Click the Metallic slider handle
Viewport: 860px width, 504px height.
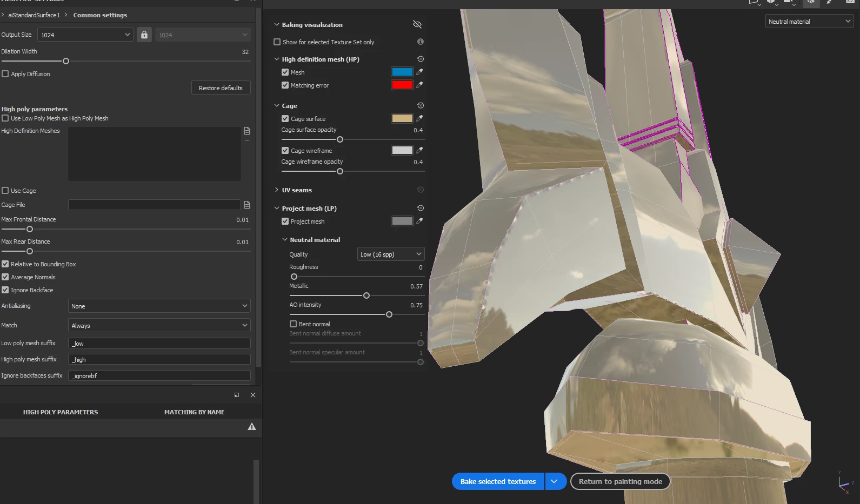click(x=366, y=295)
